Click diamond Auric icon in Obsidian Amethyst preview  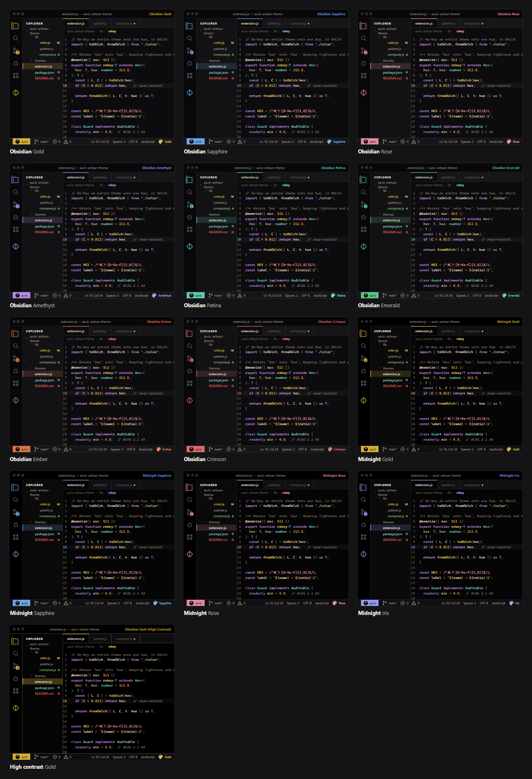16,247
